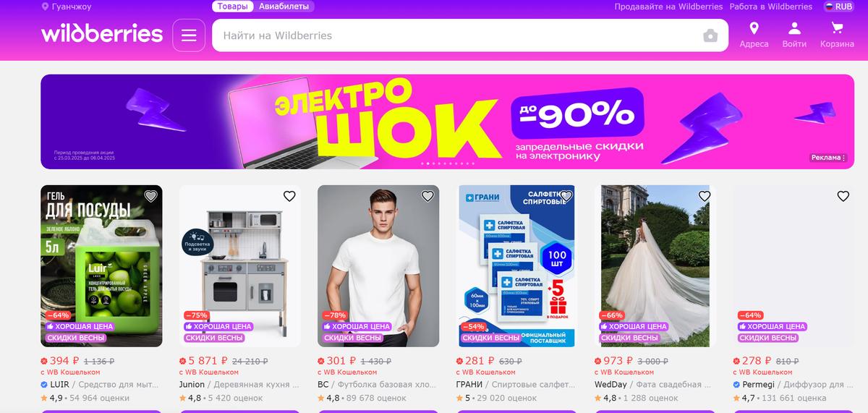Toggle favorite heart on WedDay wedding veil
Screen dimensions: 868x413
705,196
